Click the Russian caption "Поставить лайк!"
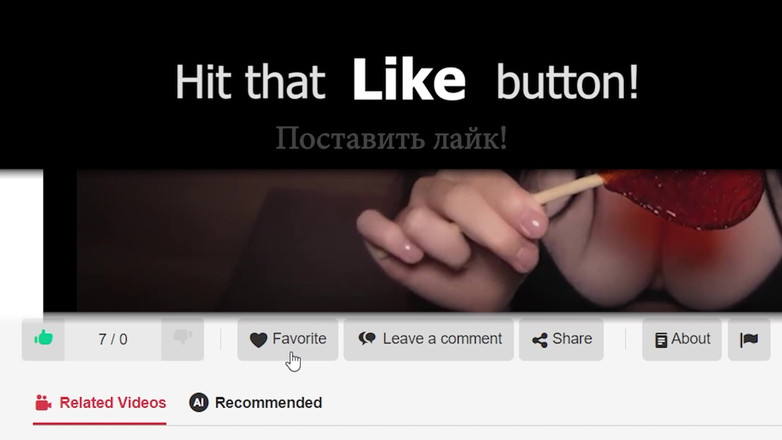The width and height of the screenshot is (782, 440). tap(391, 138)
